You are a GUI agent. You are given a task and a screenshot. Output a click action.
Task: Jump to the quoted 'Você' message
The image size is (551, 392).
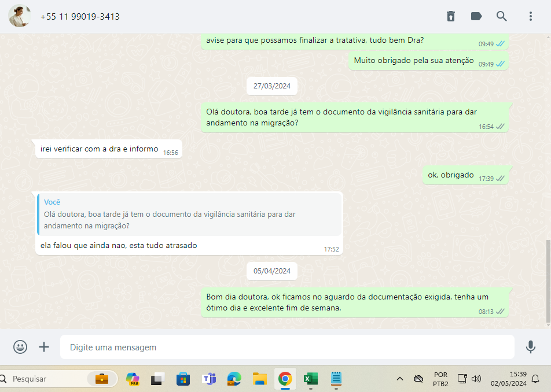click(189, 215)
